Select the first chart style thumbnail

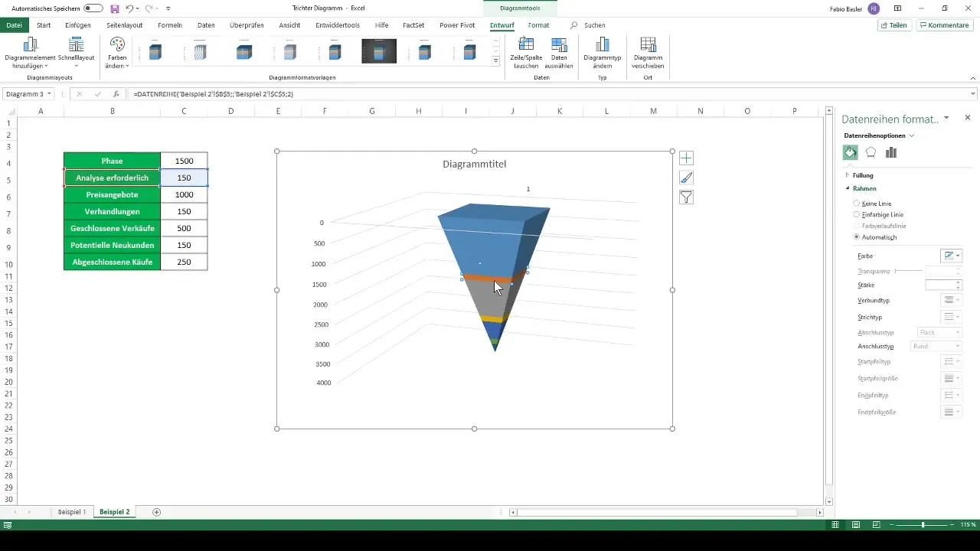click(x=155, y=51)
